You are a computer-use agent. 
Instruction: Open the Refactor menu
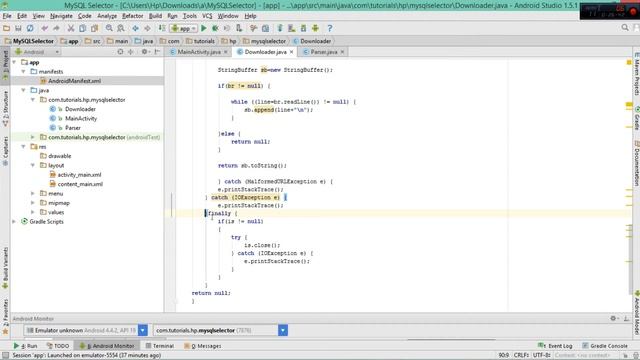click(133, 16)
